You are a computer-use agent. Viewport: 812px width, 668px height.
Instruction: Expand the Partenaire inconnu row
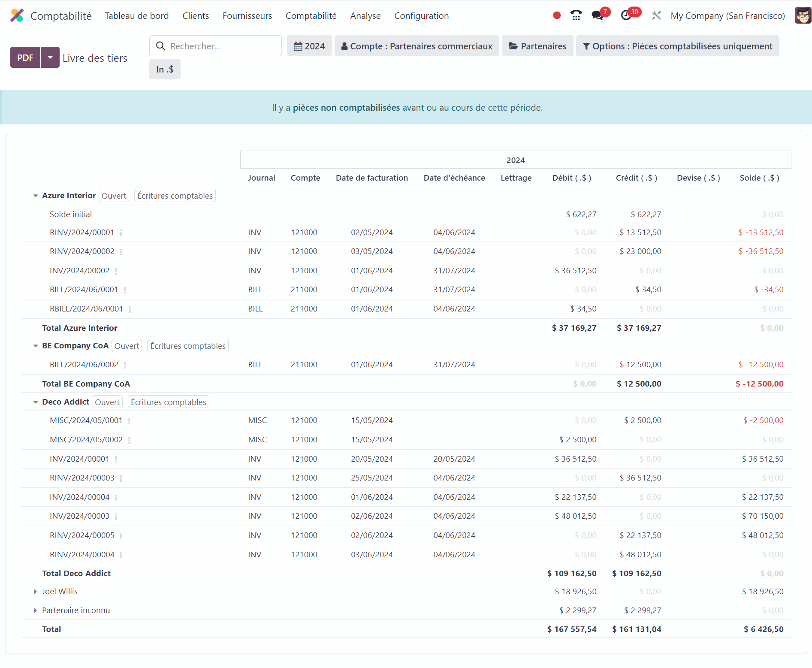click(x=36, y=611)
